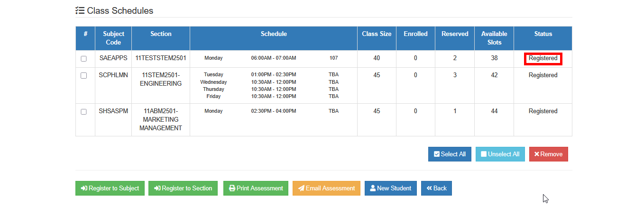Select subject code SAEAPPS
644x206 pixels.
113,58
